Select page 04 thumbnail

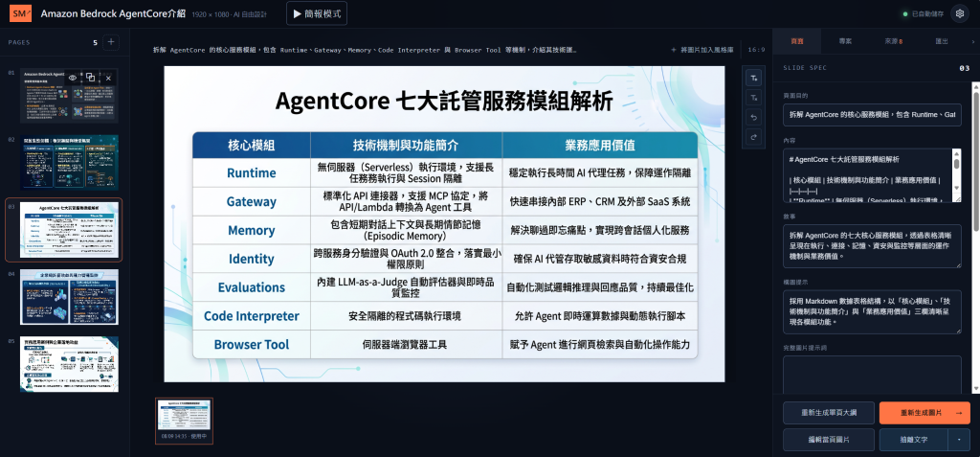pyautogui.click(x=69, y=297)
